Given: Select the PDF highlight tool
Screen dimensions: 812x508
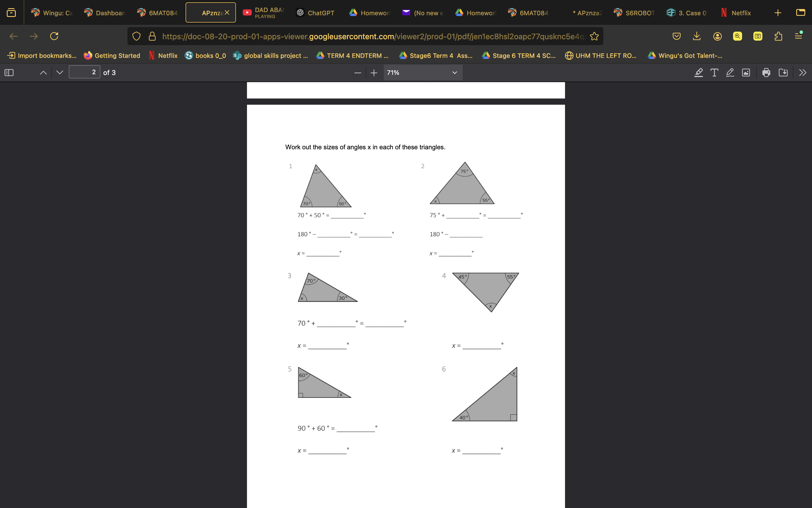Looking at the screenshot, I should [698, 73].
